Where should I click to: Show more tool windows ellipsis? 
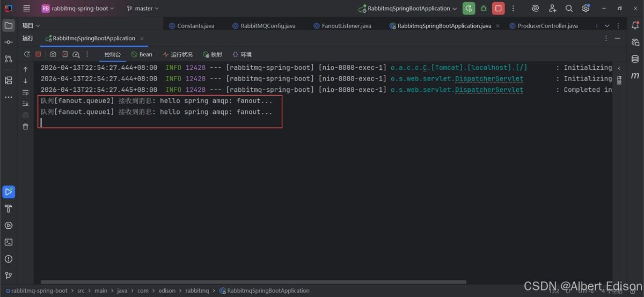(x=9, y=97)
